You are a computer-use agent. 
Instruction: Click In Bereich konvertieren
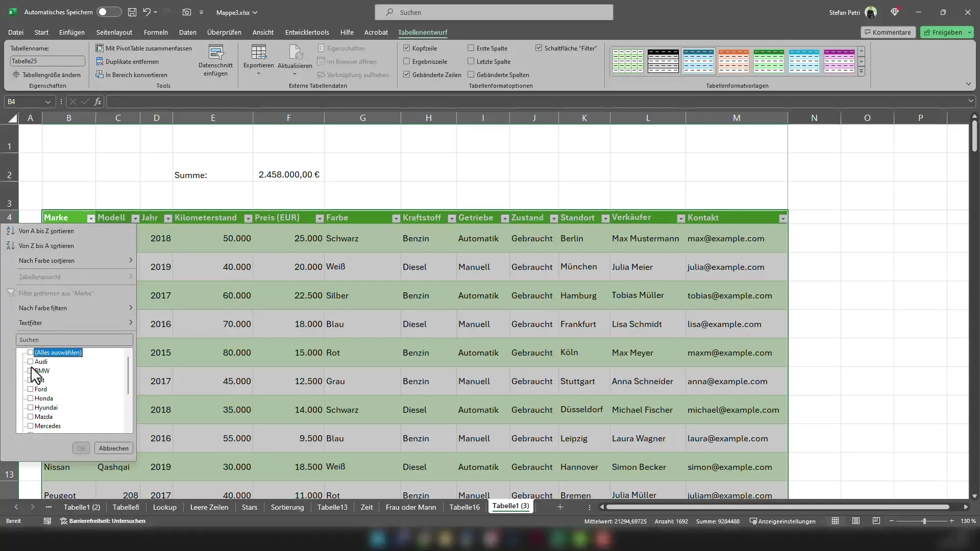tap(132, 74)
